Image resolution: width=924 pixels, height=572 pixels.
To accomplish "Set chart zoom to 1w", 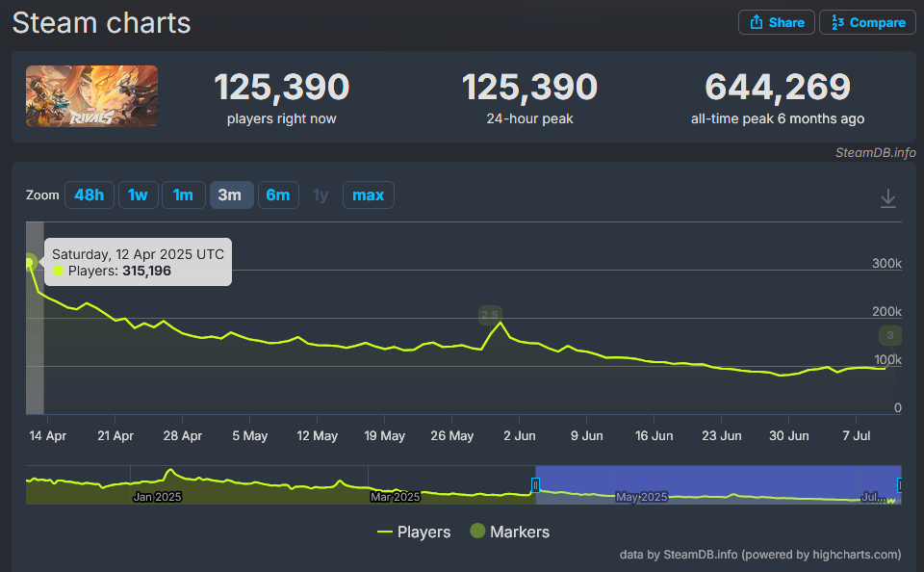I will click(138, 195).
